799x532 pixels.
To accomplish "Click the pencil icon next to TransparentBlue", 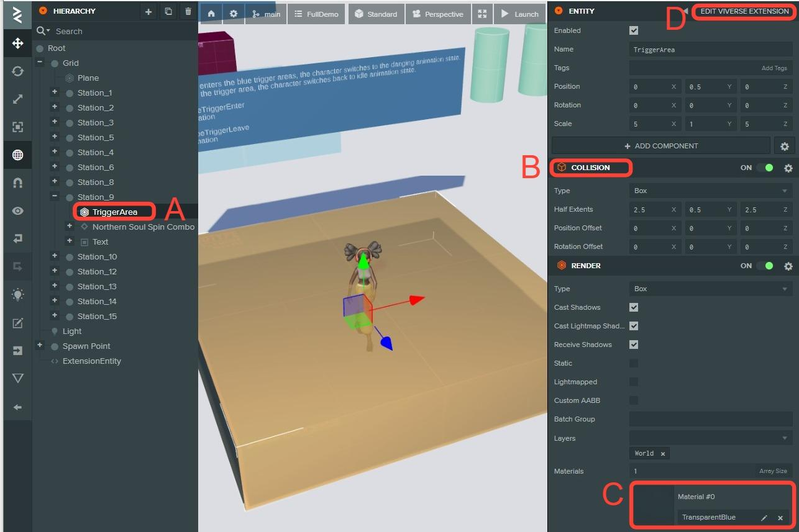I will 764,518.
